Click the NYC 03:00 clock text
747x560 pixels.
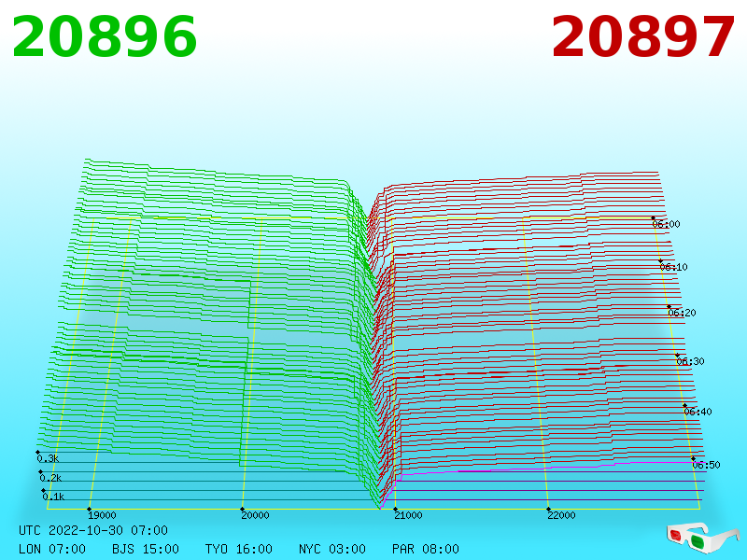(x=332, y=549)
